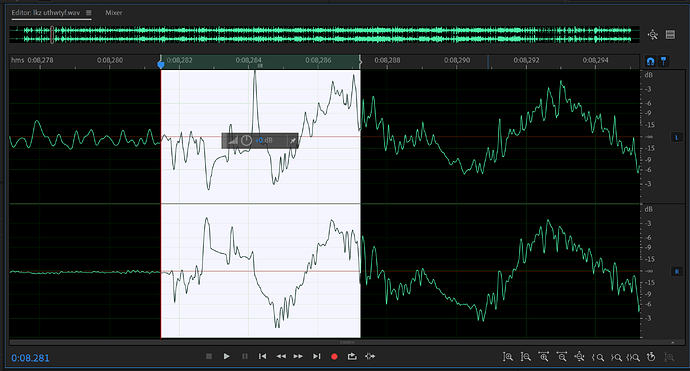Fast forward the audio
Image resolution: width=690 pixels, height=371 pixels.
click(298, 356)
